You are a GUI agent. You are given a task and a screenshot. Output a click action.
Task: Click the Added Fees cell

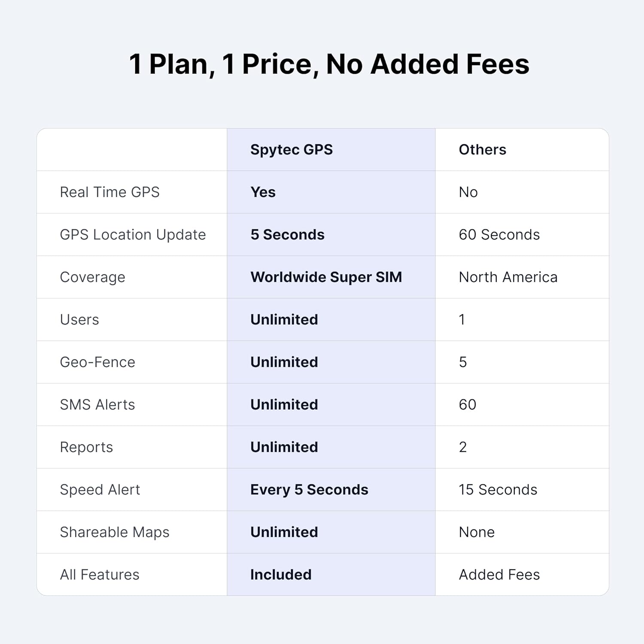click(499, 574)
